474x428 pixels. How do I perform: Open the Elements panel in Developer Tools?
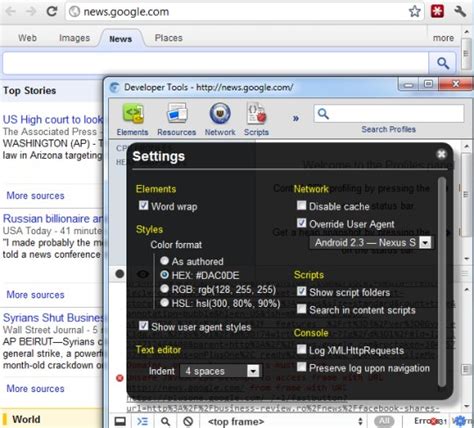[132, 119]
